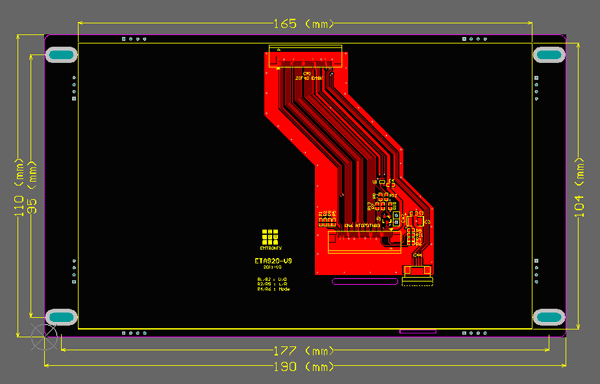Select the top-left teal mounting slot
This screenshot has width=600, height=384.
[61, 55]
